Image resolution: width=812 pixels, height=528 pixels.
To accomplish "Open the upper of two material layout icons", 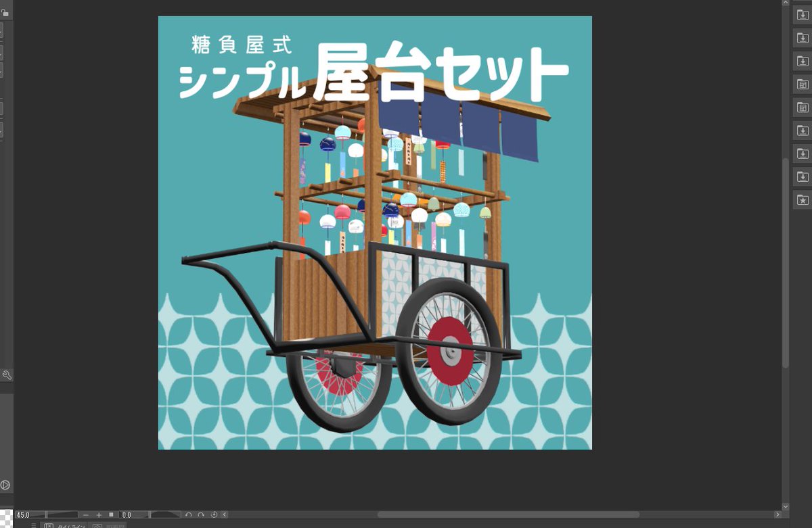I will click(803, 85).
